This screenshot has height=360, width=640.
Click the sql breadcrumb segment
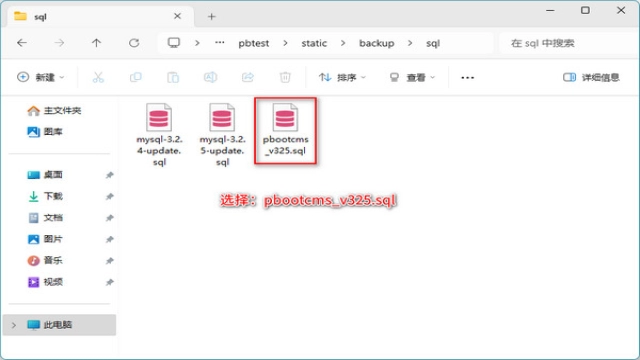[x=433, y=43]
